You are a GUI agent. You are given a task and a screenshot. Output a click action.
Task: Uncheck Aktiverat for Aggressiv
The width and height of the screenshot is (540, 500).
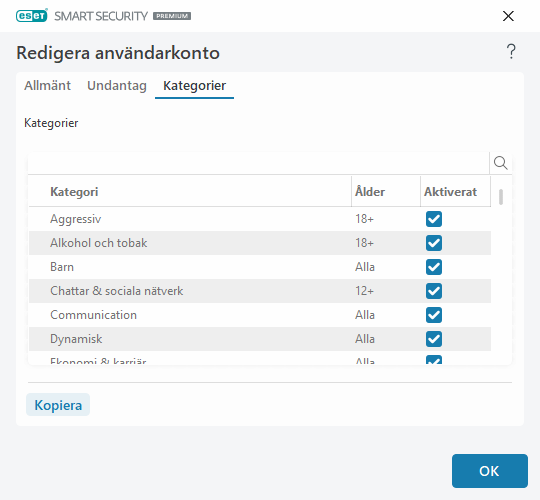[x=434, y=219]
